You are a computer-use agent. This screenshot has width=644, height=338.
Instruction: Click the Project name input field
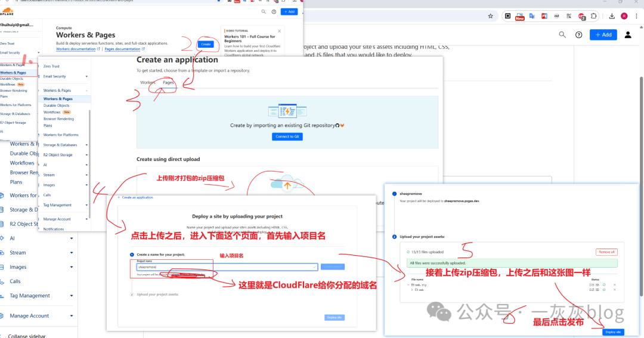(227, 267)
